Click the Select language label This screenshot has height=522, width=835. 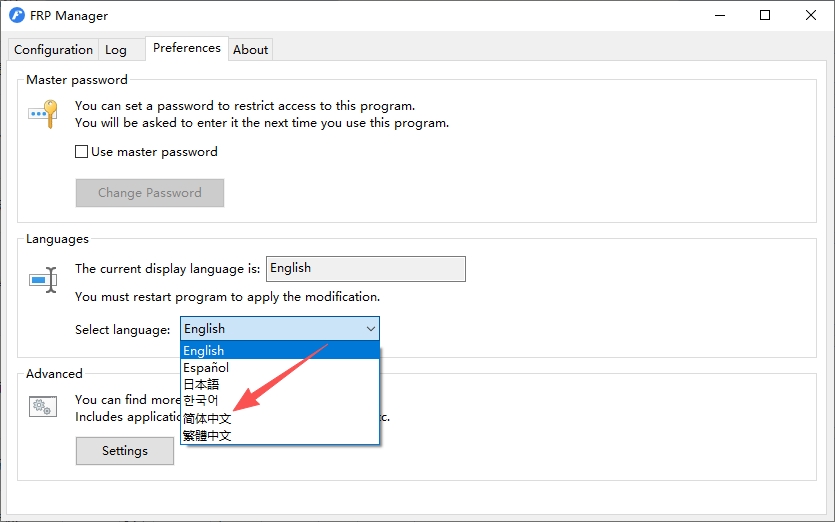(x=122, y=330)
